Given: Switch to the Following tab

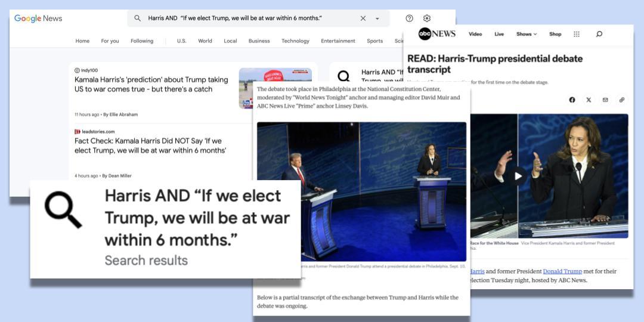Looking at the screenshot, I should click(x=142, y=41).
